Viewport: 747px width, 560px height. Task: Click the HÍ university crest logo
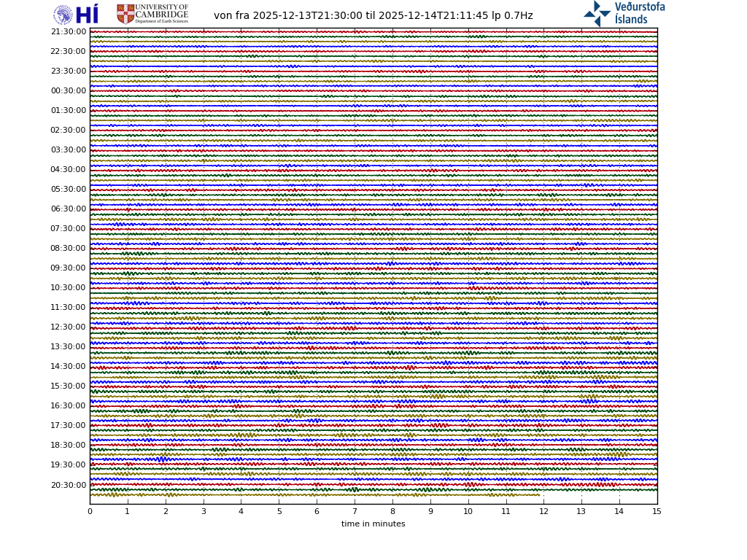(x=63, y=15)
